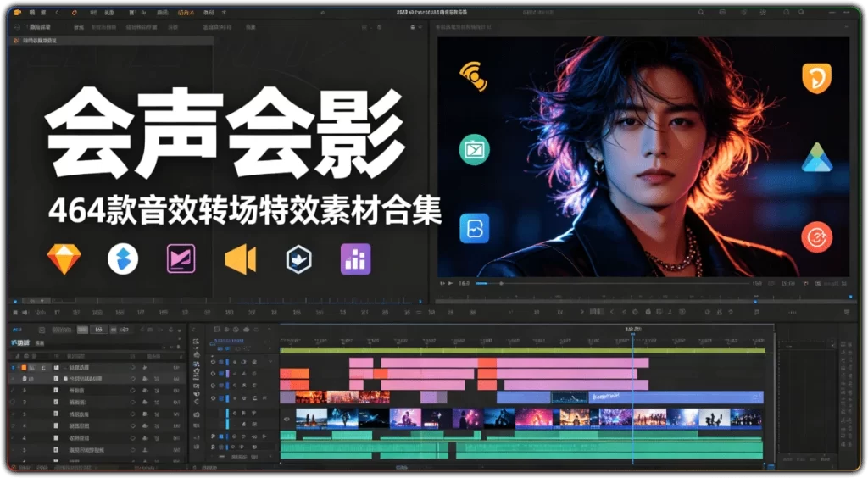868x478 pixels.
Task: Click the green round screen icon in preview
Action: click(475, 149)
